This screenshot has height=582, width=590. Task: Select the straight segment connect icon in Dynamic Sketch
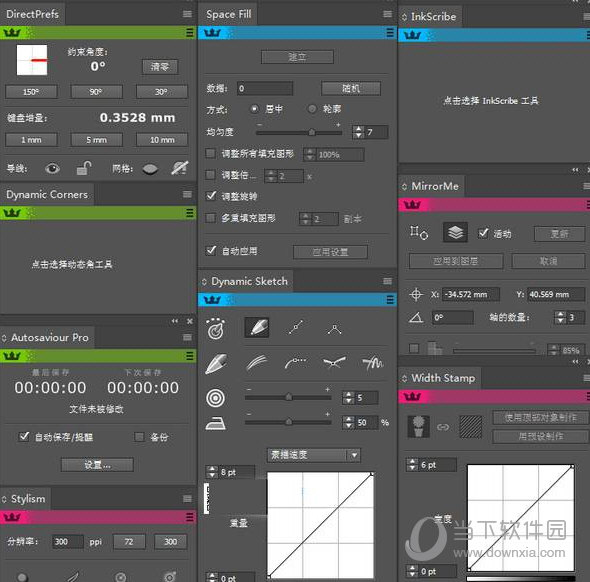[x=296, y=327]
